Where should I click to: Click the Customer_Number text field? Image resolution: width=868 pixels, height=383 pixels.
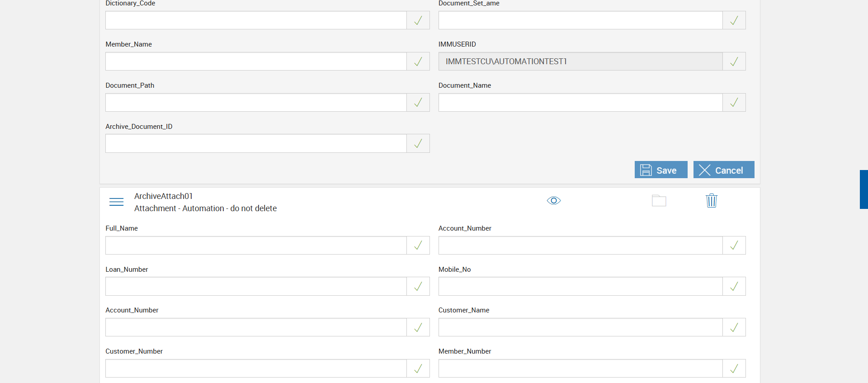coord(256,369)
